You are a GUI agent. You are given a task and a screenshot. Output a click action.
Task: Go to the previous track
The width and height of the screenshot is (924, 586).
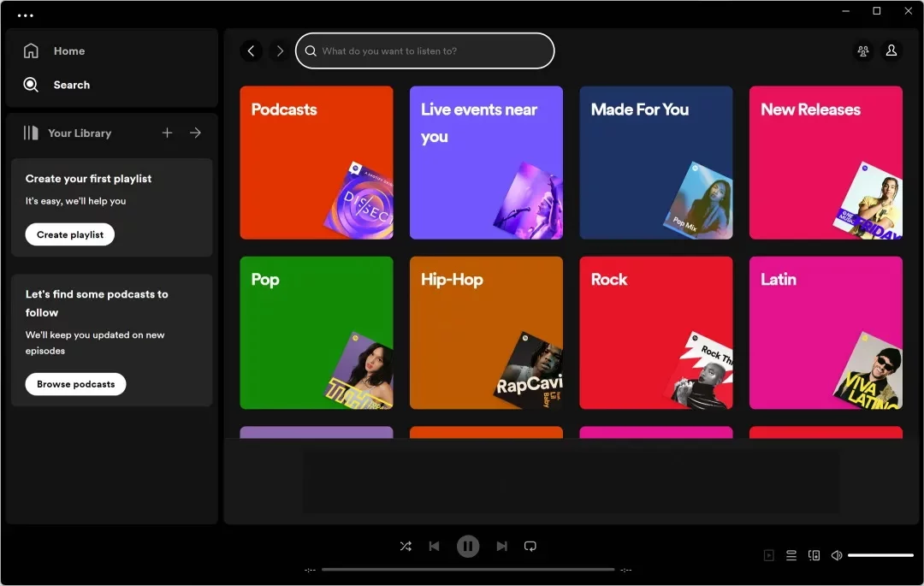coord(434,546)
